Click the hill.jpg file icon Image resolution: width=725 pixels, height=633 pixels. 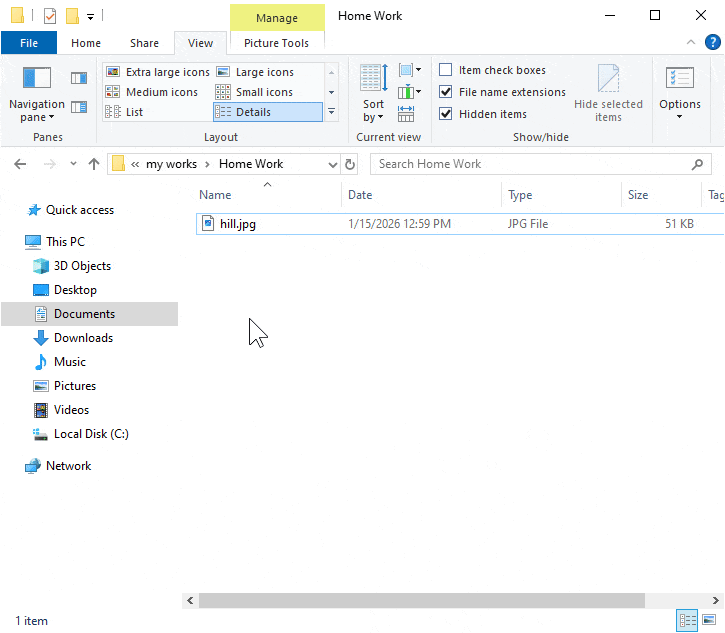coord(208,224)
